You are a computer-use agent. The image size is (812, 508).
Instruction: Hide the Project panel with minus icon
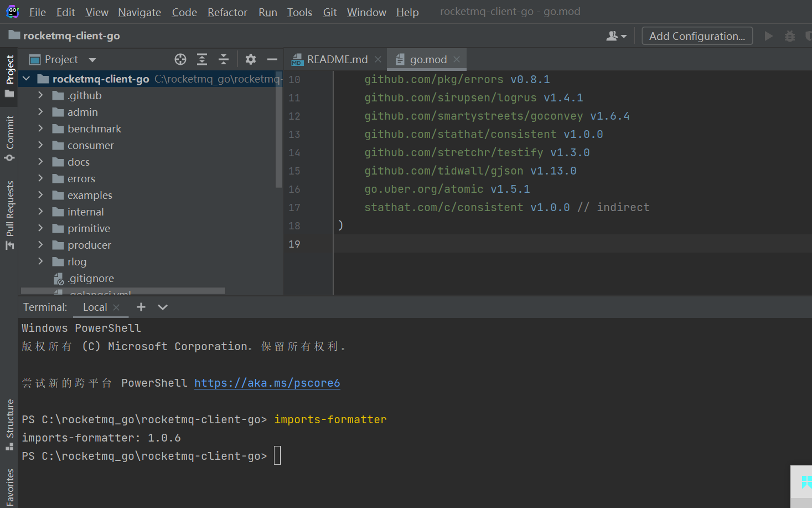tap(272, 59)
